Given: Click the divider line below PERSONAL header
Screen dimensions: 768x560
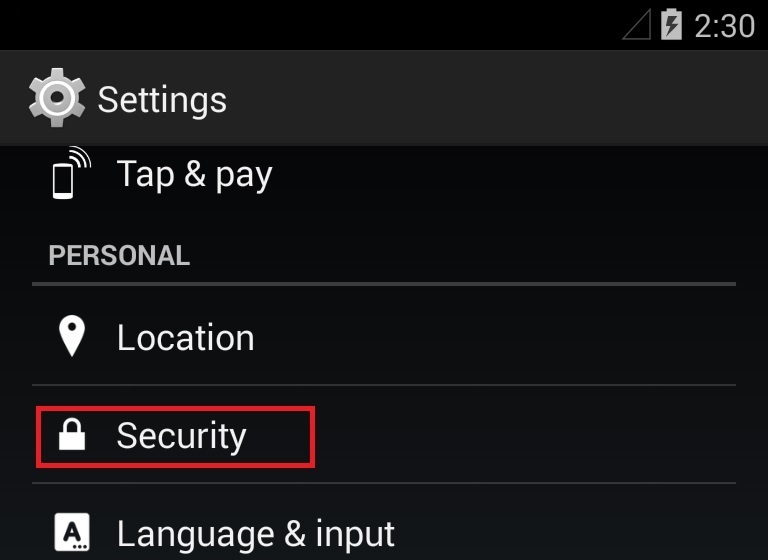Looking at the screenshot, I should pyautogui.click(x=384, y=284).
